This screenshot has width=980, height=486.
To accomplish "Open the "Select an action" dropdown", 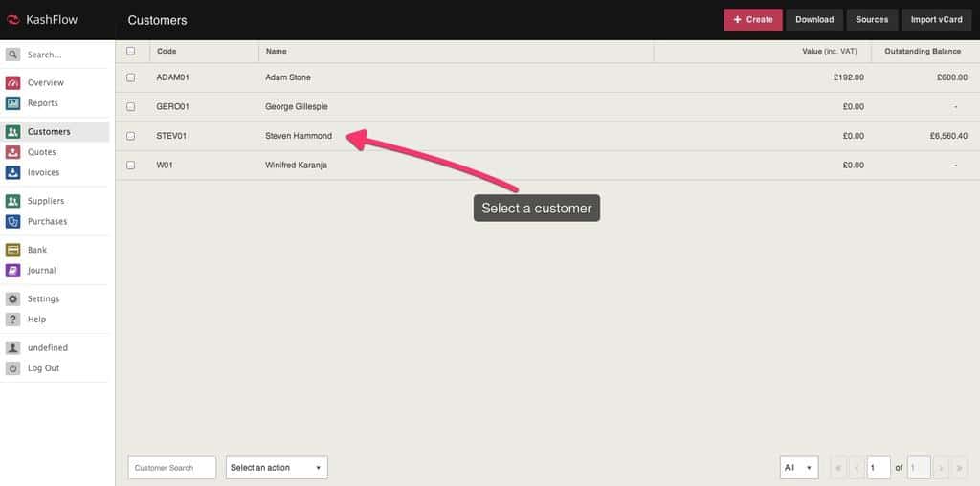I will [x=277, y=468].
